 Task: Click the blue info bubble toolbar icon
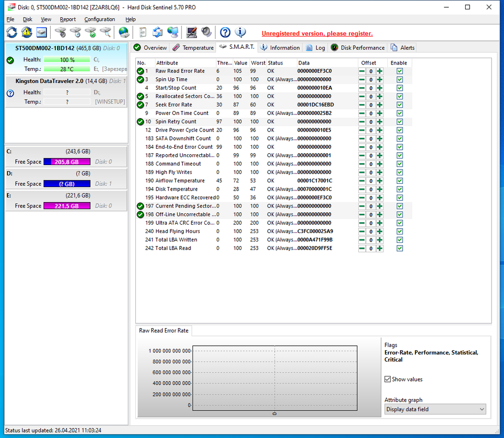240,33
